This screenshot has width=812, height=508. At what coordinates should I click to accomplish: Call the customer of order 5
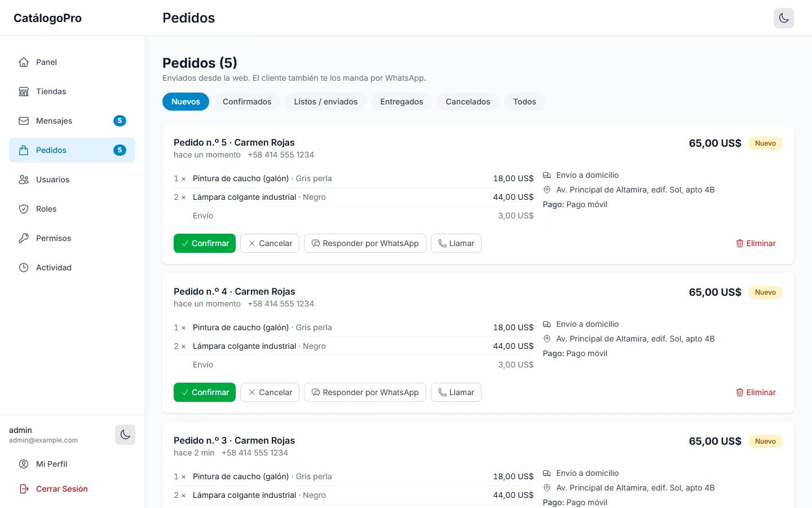pyautogui.click(x=456, y=243)
